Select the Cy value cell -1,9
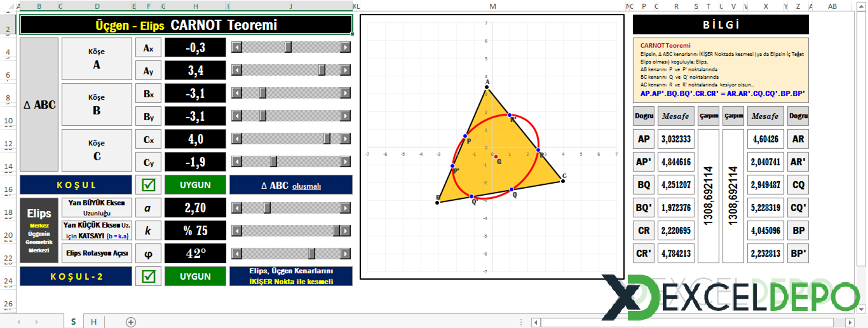Image resolution: width=868 pixels, height=328 pixels. [x=195, y=162]
